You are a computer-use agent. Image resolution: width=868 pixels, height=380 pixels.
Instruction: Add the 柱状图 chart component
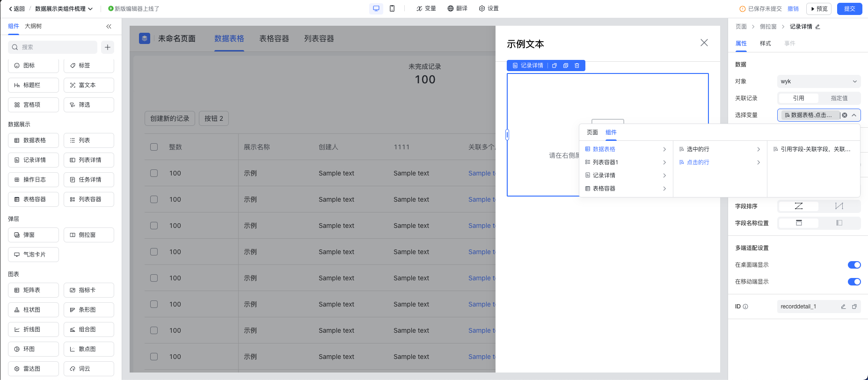(33, 310)
